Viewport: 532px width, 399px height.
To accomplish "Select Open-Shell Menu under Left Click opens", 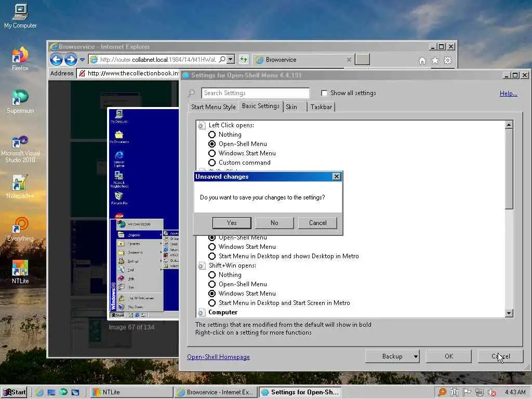I will click(212, 144).
